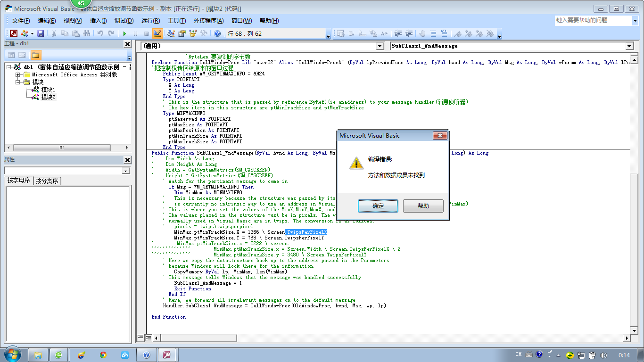Viewport: 644px width, 362px height.
Task: Click View Object icon in project panel
Action: click(x=22, y=55)
